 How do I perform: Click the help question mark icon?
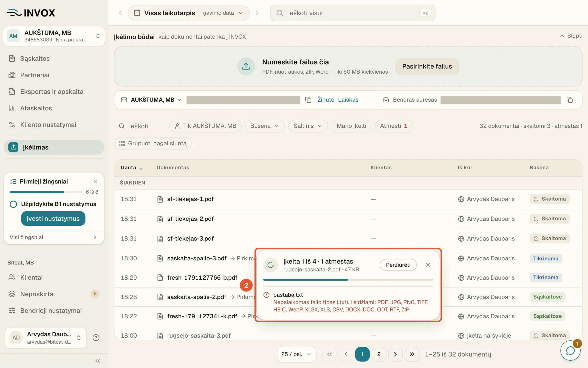[96, 338]
